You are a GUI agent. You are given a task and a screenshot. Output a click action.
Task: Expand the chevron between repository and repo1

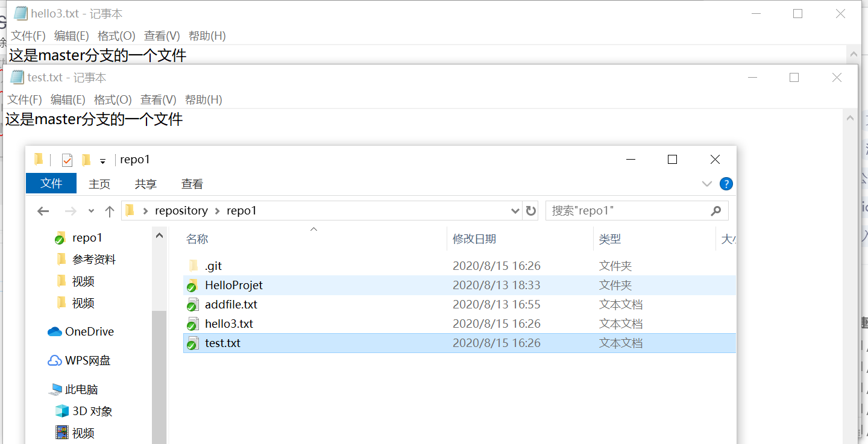point(217,211)
